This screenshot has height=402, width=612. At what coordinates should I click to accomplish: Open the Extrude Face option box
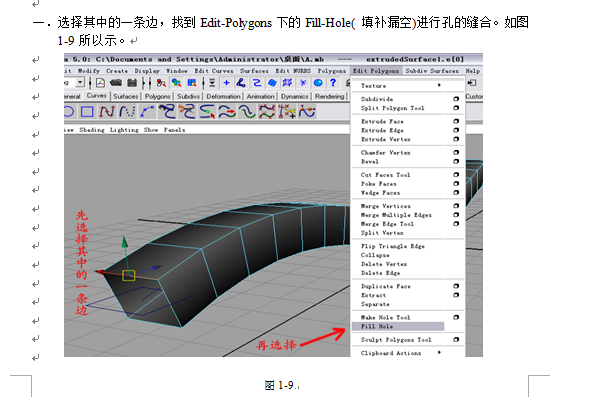click(455, 121)
